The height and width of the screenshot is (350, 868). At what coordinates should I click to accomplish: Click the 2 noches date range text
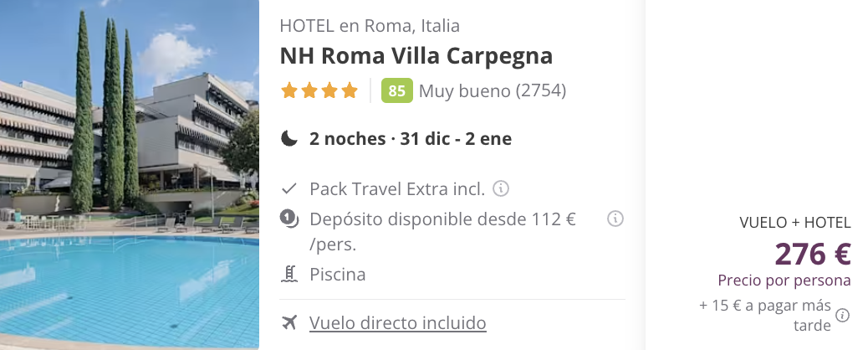coord(411,138)
